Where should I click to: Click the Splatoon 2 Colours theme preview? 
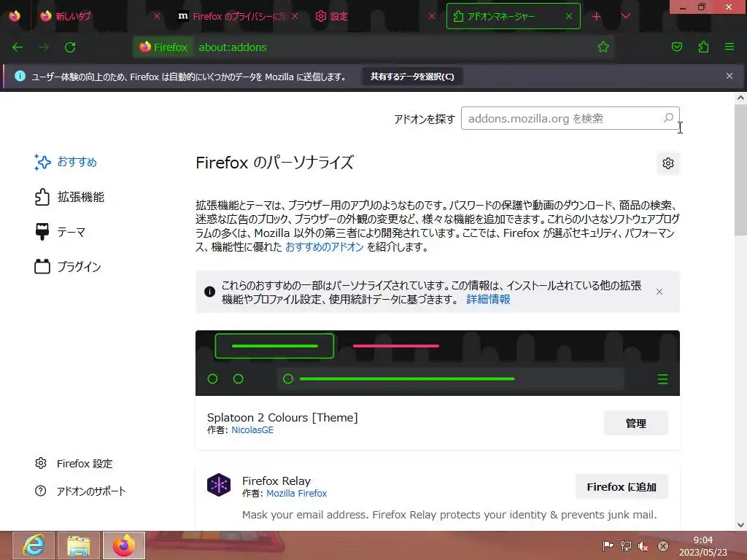438,363
